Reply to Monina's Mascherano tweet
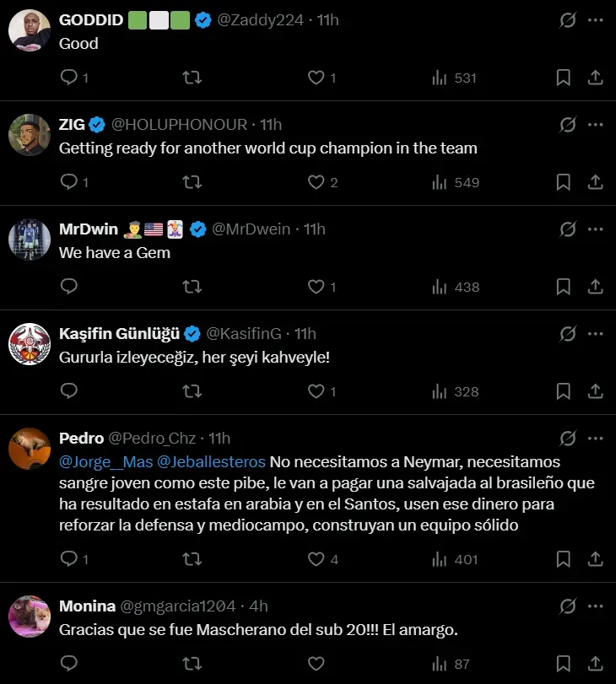 click(69, 664)
